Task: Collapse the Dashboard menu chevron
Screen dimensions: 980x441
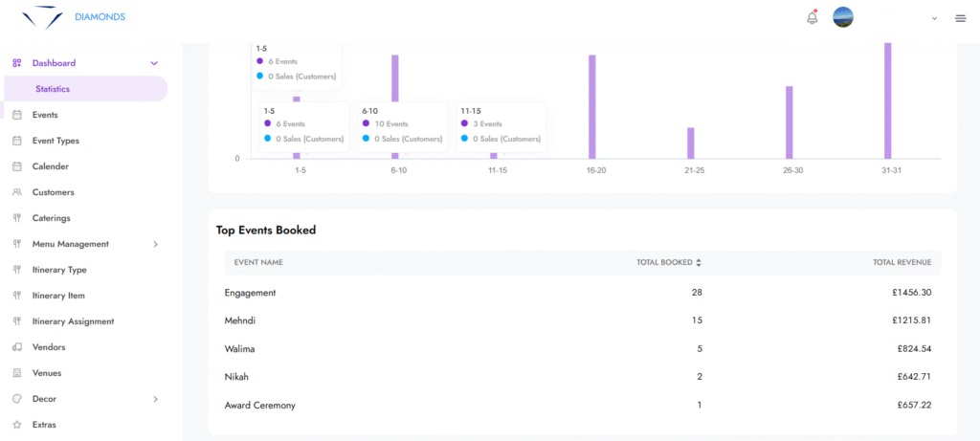Action: (x=154, y=63)
